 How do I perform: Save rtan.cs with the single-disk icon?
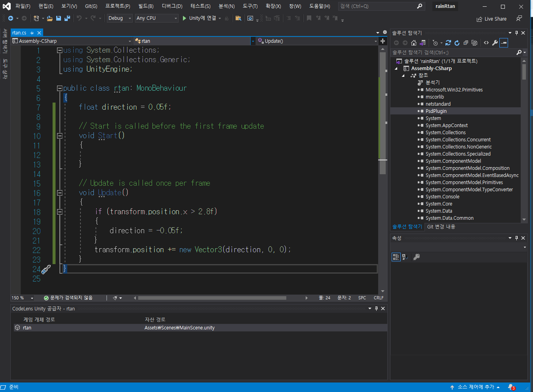tap(59, 18)
